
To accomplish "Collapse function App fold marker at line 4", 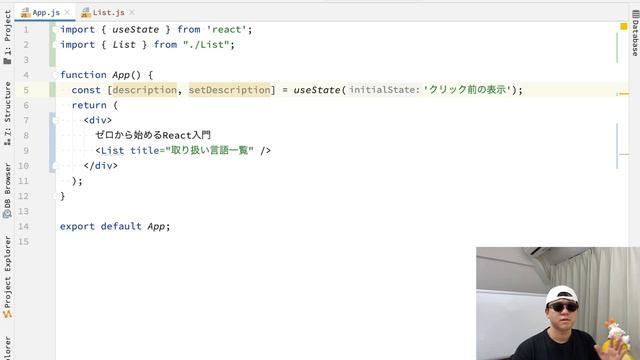I will click(x=55, y=75).
